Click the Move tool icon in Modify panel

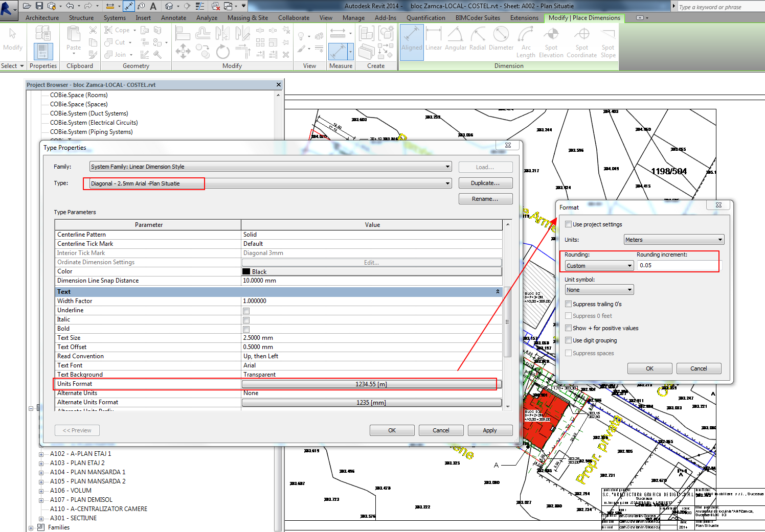183,51
